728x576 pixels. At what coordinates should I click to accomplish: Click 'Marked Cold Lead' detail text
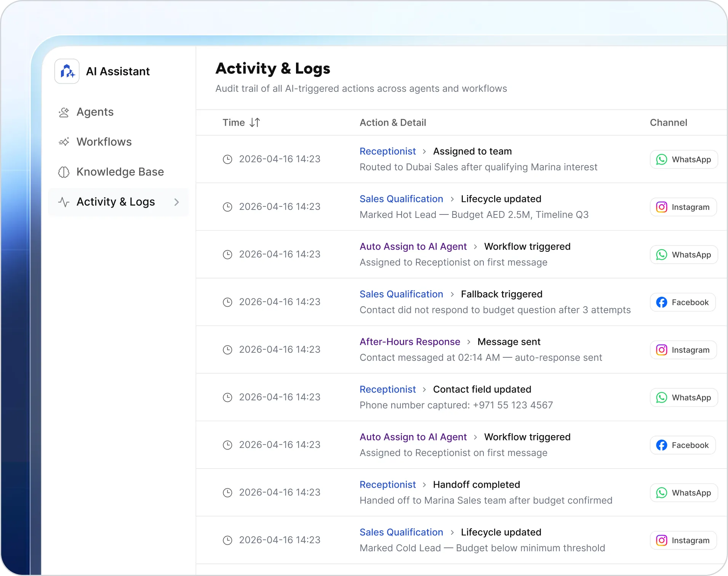(x=482, y=548)
